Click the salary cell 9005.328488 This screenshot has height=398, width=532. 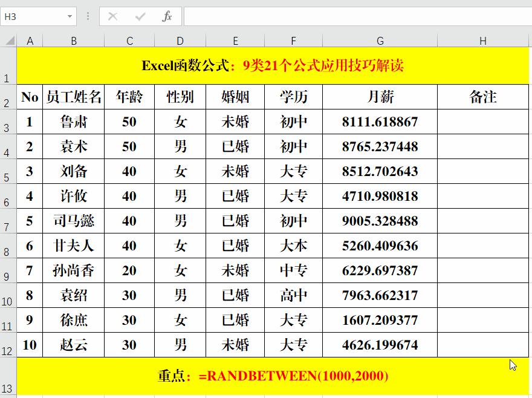tap(380, 221)
